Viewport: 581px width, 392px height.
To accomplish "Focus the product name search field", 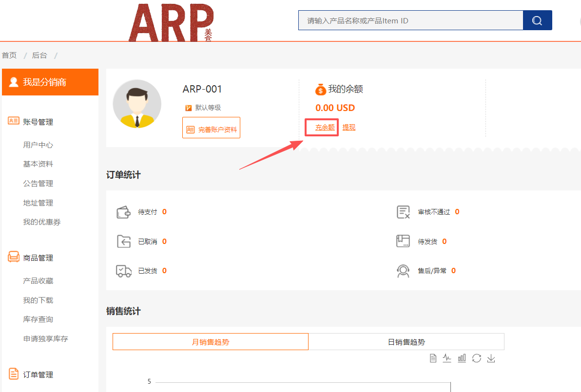I will point(410,20).
